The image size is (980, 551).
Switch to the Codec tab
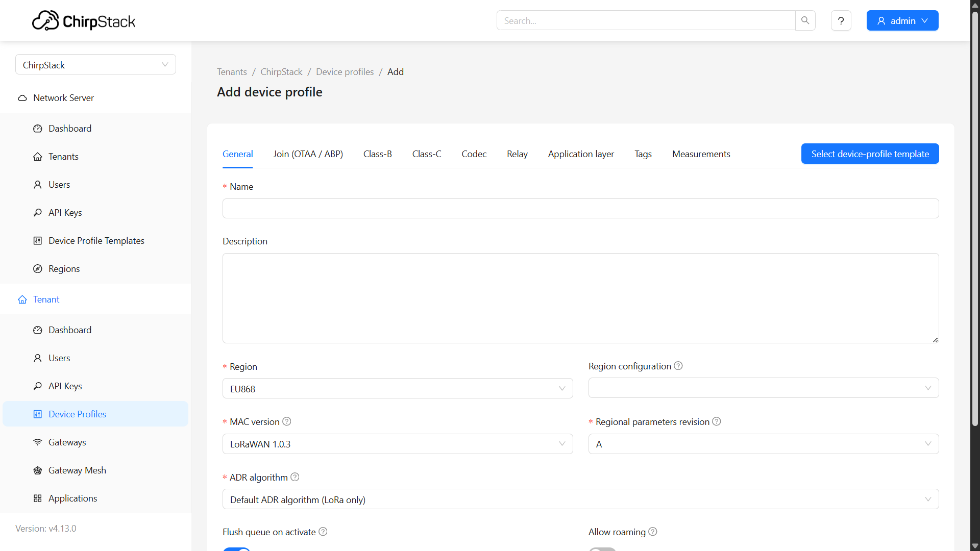coord(474,154)
